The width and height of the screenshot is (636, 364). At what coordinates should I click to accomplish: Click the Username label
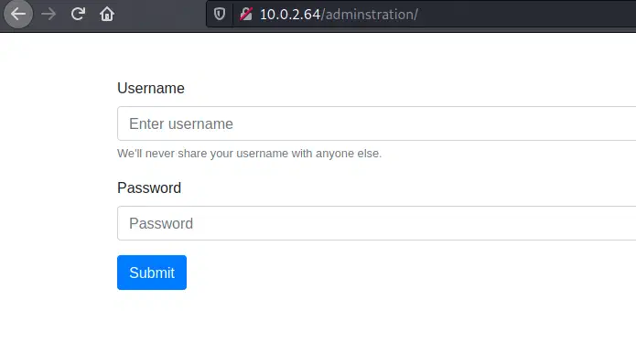point(151,88)
